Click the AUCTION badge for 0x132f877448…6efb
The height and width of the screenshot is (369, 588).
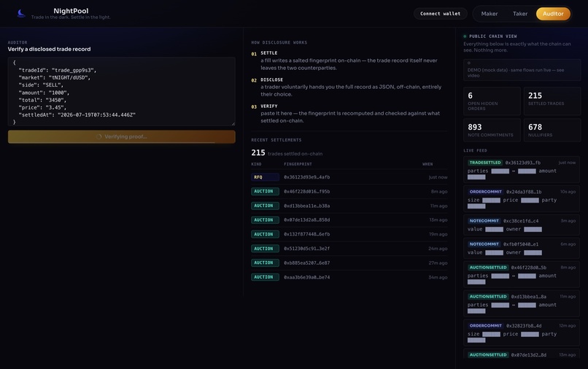tap(265, 234)
